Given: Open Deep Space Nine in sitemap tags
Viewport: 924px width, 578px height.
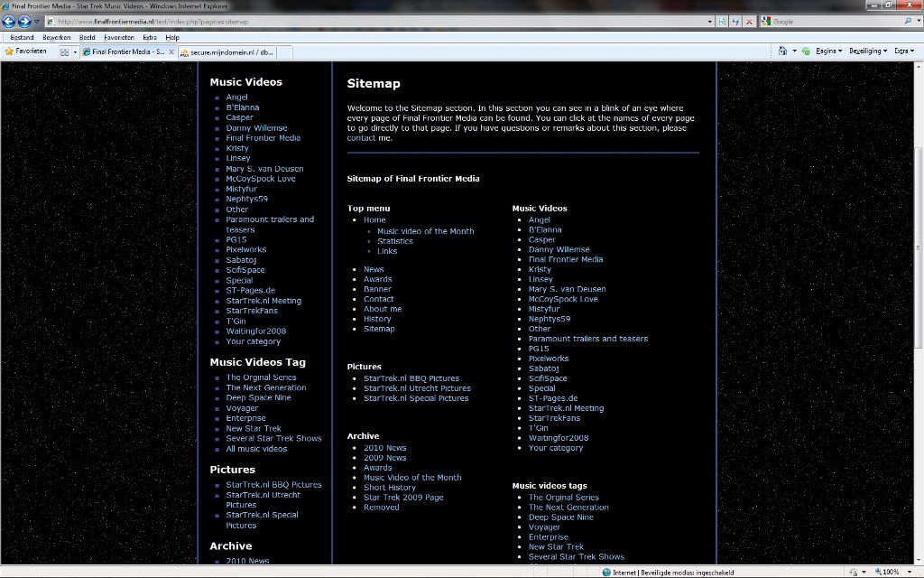Looking at the screenshot, I should point(561,517).
